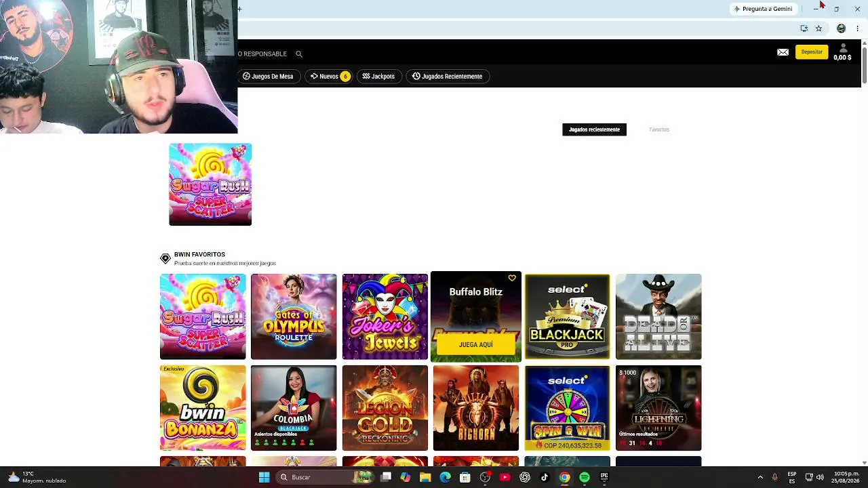Open the Windows Start menu
868x488 pixels.
tap(264, 477)
